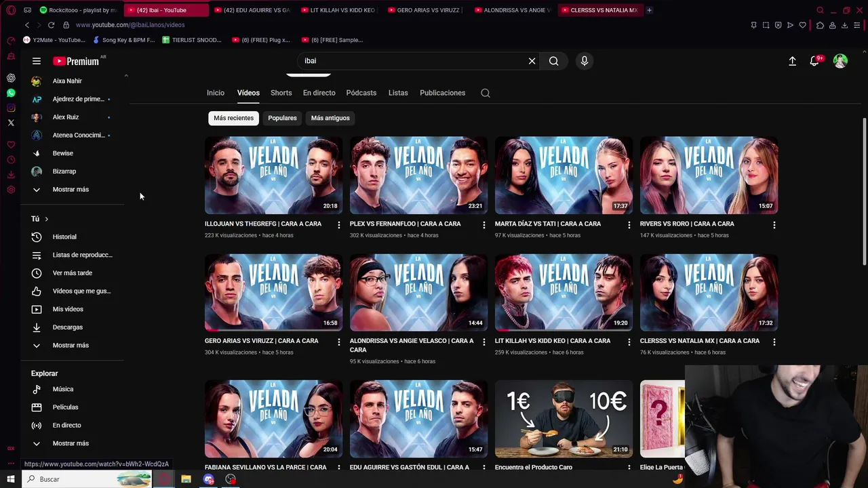The image size is (868, 488).
Task: Open the YouTube hamburger guide menu
Action: coord(37,61)
